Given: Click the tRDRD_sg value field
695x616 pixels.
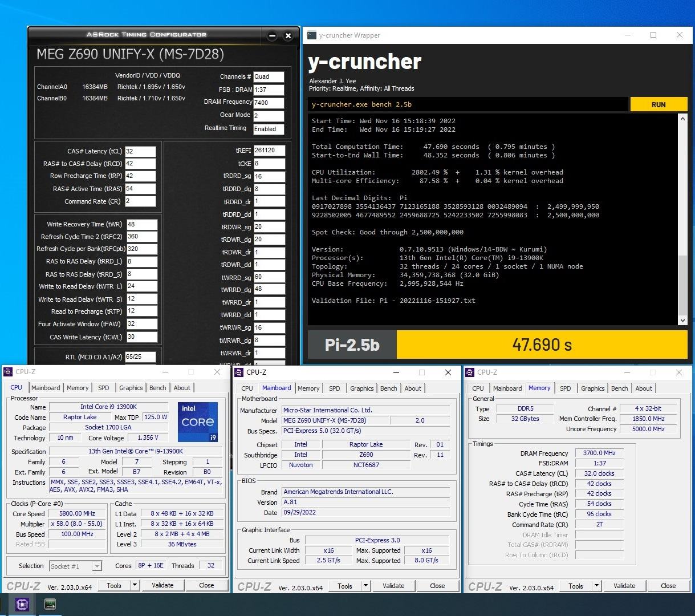Looking at the screenshot, I should coord(269,176).
